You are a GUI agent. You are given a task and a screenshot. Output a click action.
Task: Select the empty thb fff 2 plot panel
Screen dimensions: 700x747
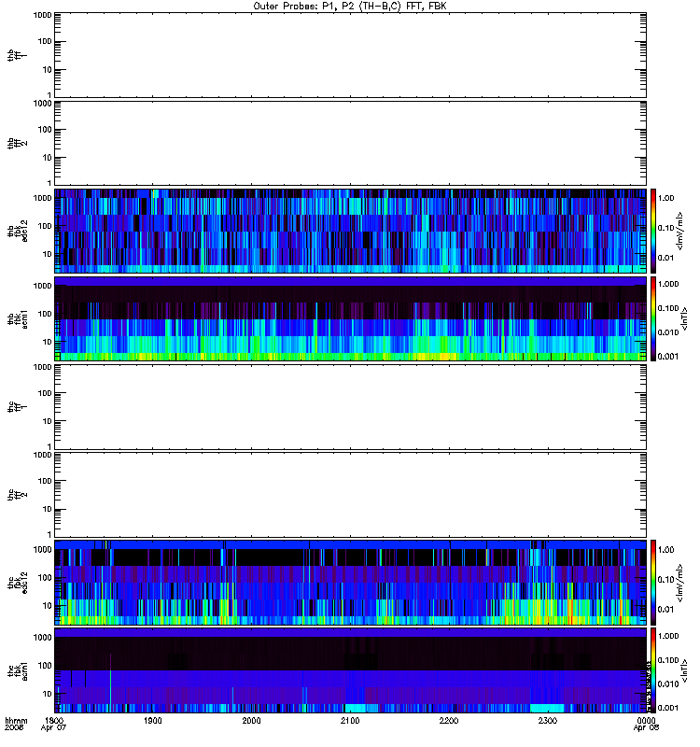click(351, 144)
